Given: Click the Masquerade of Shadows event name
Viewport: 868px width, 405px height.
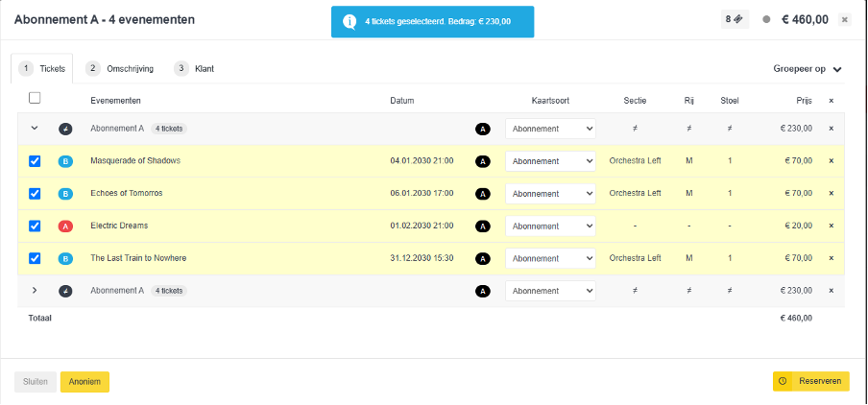Looking at the screenshot, I should coord(135,160).
